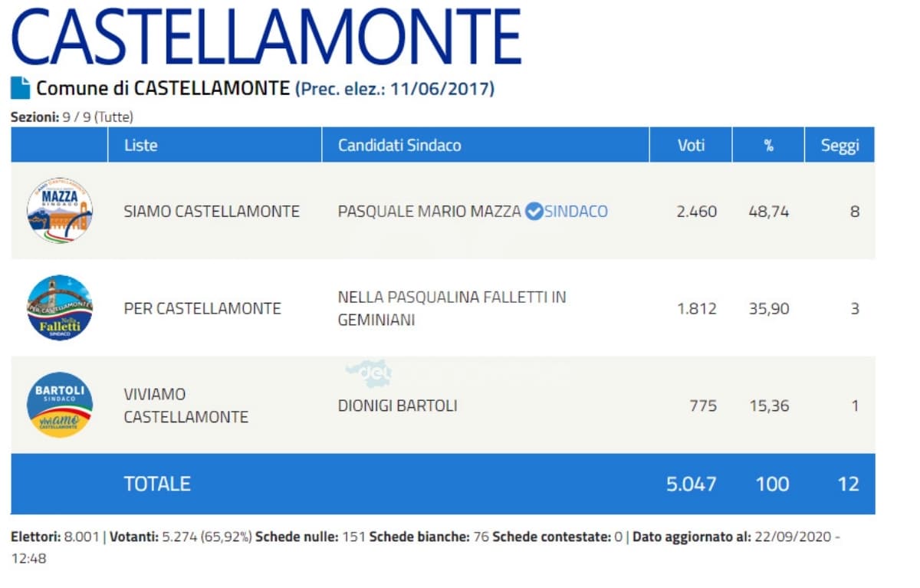Select the SIAMO CASTELLAMONTE list name

212,212
